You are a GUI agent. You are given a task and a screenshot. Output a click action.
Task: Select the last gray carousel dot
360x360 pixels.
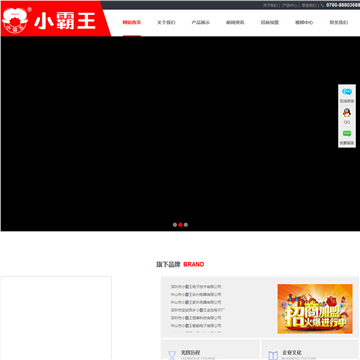pyautogui.click(x=186, y=225)
